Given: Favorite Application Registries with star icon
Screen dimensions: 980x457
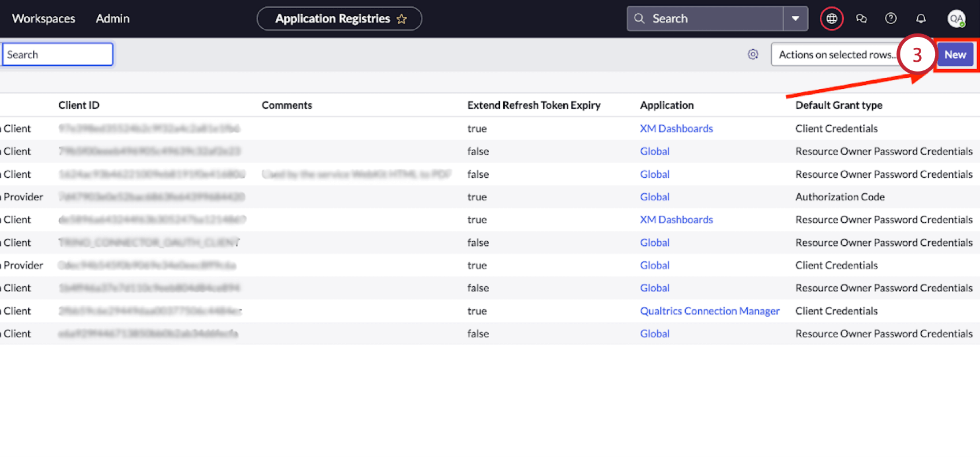Looking at the screenshot, I should click(402, 19).
